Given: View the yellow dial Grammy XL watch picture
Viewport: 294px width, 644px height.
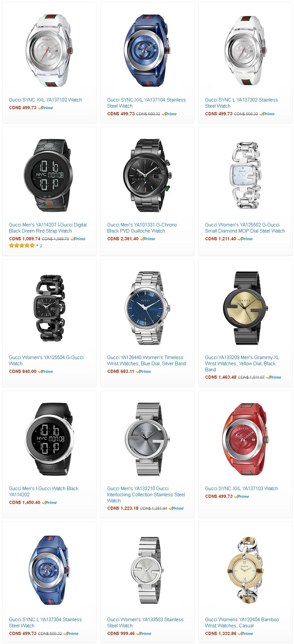Looking at the screenshot, I should [x=245, y=308].
